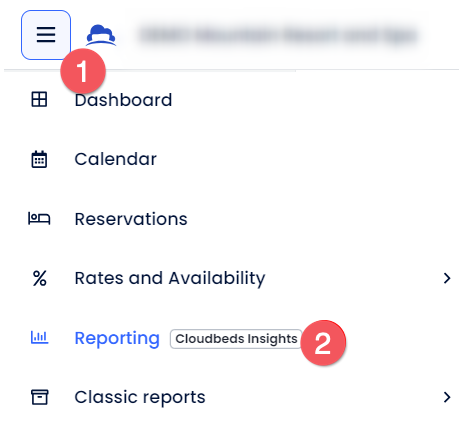
Task: Click the Classic reports archive box icon
Action: click(x=40, y=397)
